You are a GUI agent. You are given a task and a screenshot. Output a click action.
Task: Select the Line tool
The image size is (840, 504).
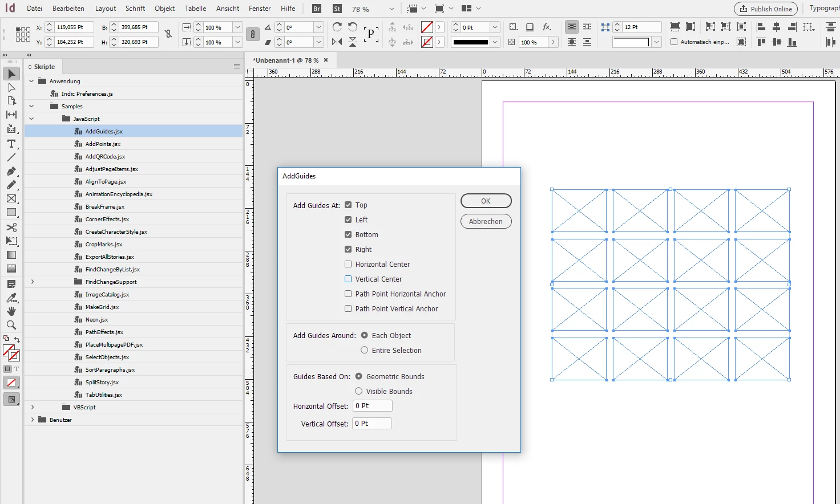(x=11, y=157)
